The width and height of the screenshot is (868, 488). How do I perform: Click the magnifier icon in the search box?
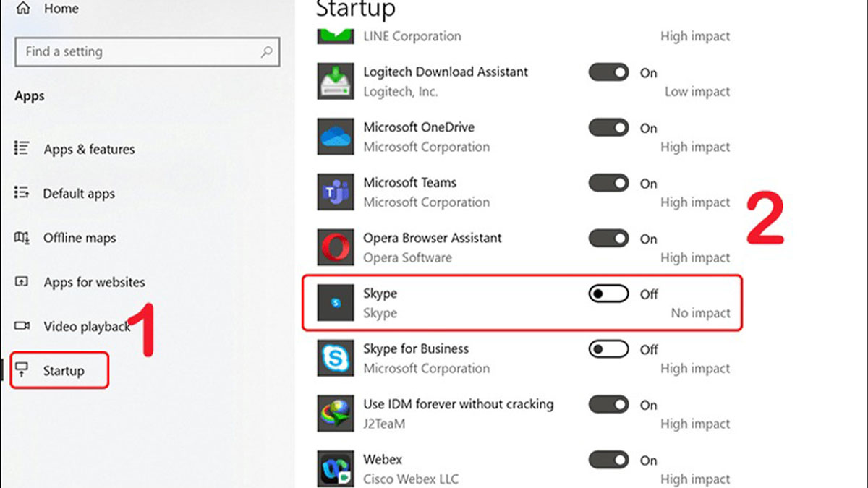pos(267,52)
